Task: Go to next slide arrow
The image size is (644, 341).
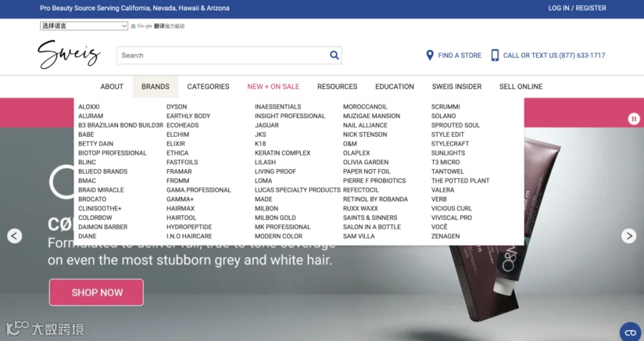Action: pyautogui.click(x=629, y=236)
